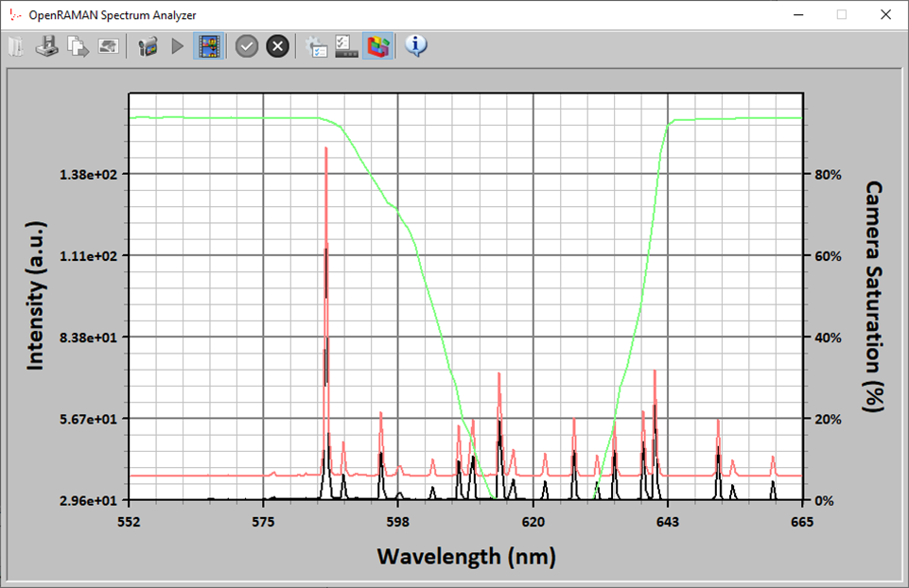
Task: Click the copy/export documents icon
Action: (x=78, y=46)
